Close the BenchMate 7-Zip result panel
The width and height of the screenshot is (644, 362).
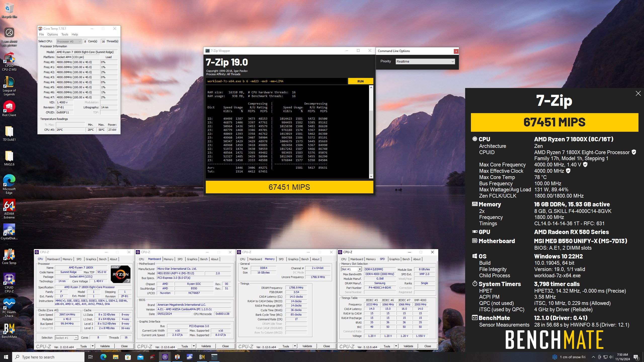point(638,94)
